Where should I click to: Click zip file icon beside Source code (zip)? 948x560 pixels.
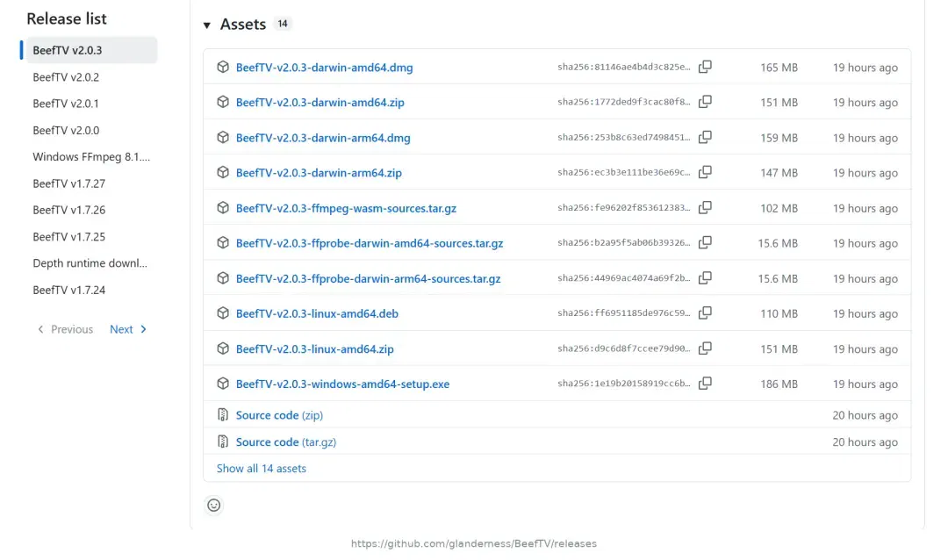[223, 415]
